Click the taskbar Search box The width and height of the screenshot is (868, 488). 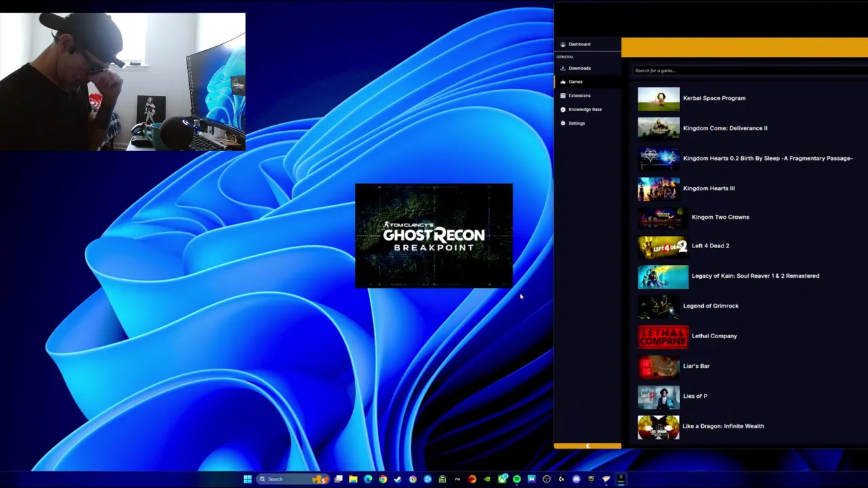click(x=292, y=479)
